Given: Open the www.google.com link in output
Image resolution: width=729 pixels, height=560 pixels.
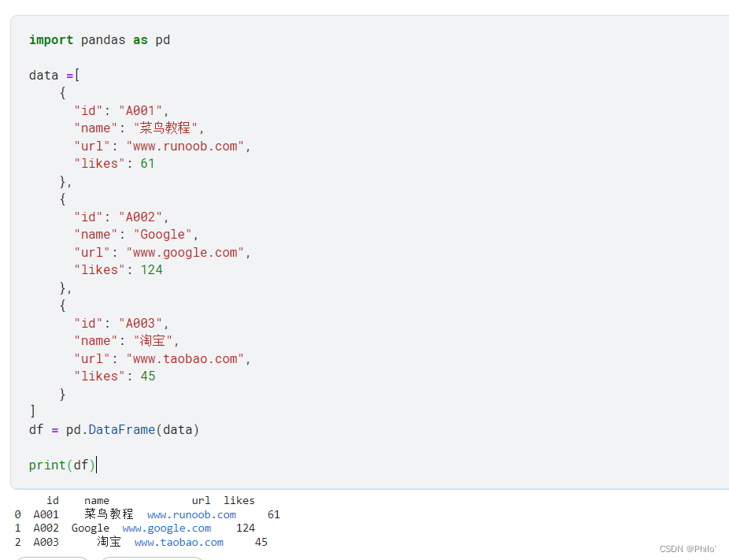Looking at the screenshot, I should (166, 528).
